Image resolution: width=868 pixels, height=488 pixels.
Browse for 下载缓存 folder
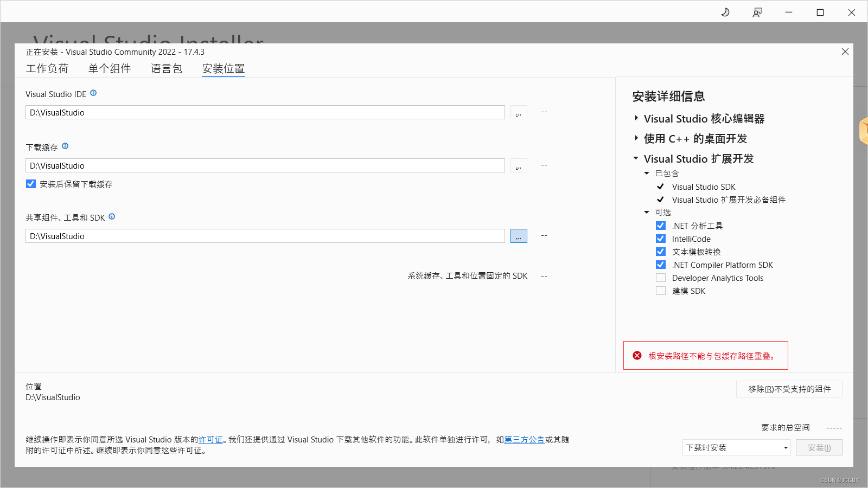coord(519,165)
